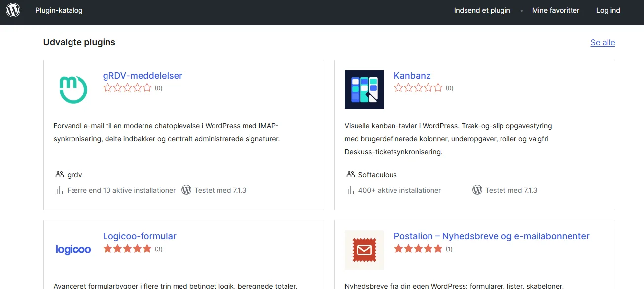The image size is (644, 289).
Task: Open Mine favoritter in header
Action: tap(556, 10)
